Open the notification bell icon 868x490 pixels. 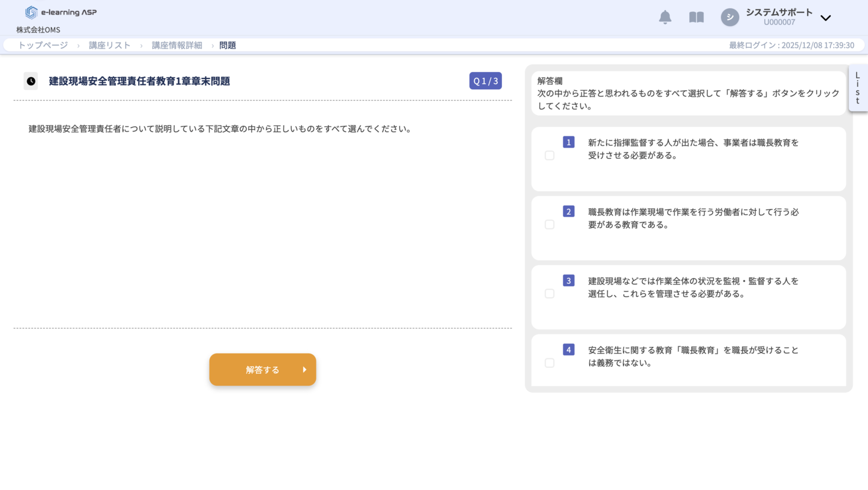coord(664,17)
